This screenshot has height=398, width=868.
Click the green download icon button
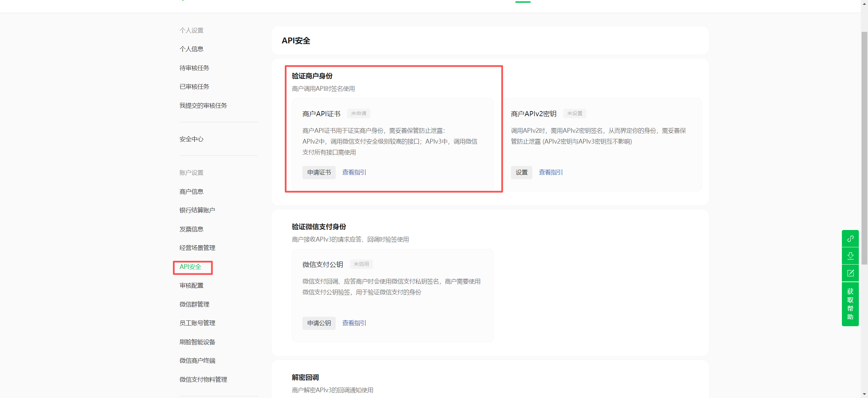pos(850,256)
